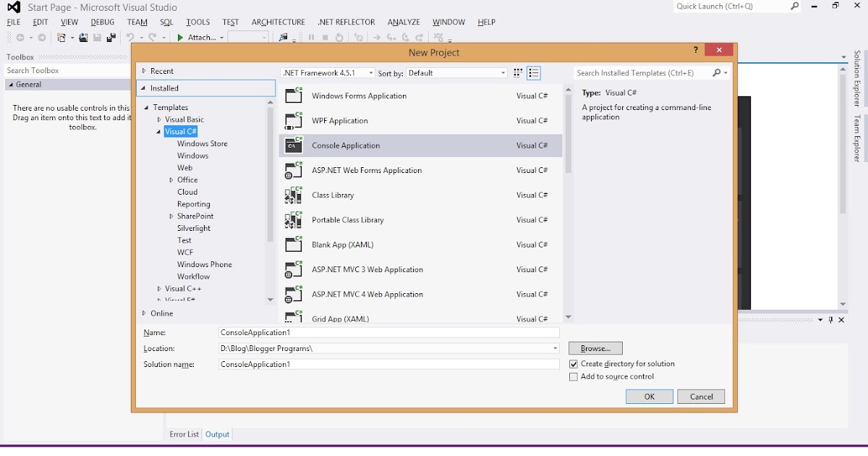Expand the Recent section
The height and width of the screenshot is (456, 868).
(144, 71)
